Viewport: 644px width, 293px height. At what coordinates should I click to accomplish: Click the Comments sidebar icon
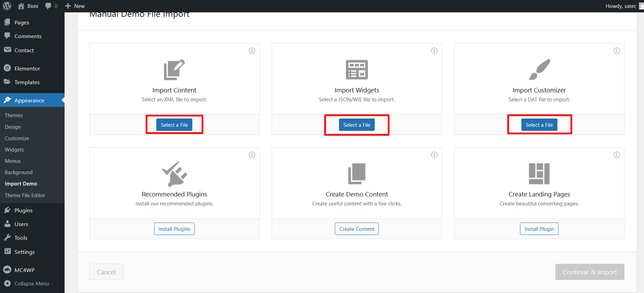(x=7, y=36)
